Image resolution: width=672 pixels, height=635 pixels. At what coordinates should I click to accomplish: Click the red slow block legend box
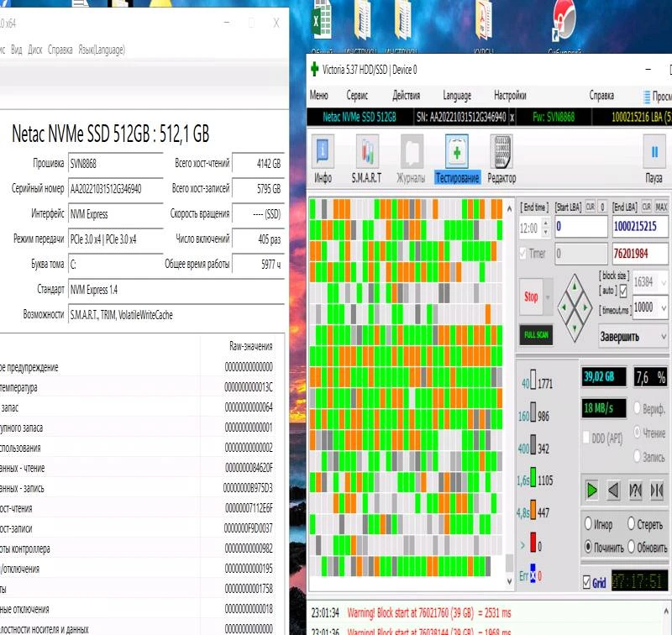click(x=533, y=542)
